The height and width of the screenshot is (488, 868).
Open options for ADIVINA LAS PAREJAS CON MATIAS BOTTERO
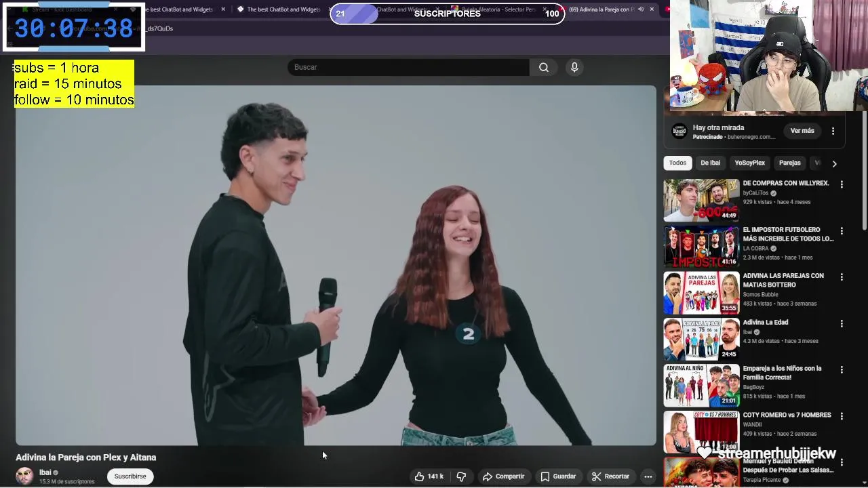[x=842, y=277]
